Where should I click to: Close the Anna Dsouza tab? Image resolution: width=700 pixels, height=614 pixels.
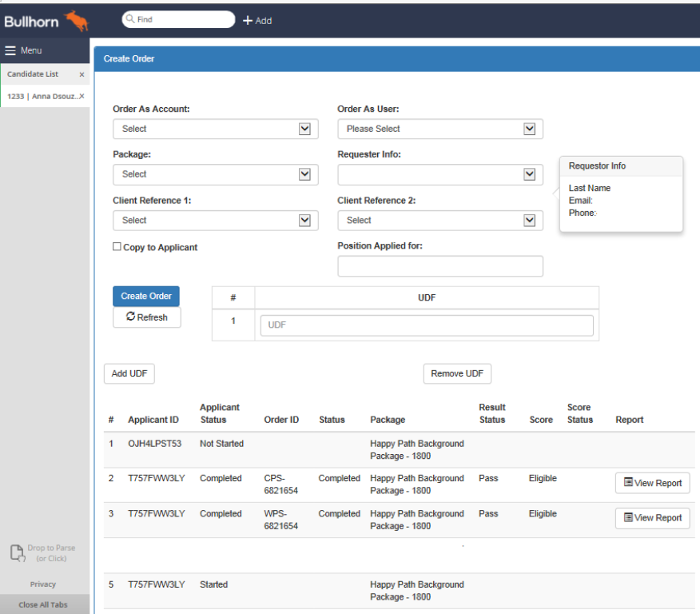click(82, 96)
